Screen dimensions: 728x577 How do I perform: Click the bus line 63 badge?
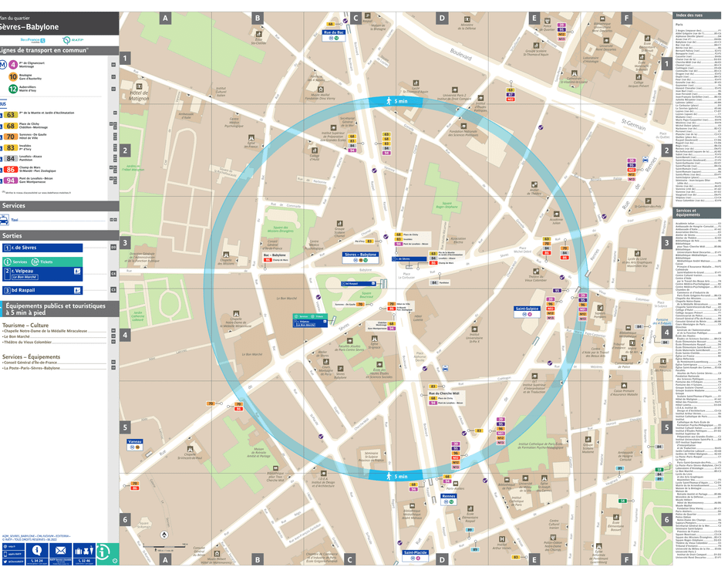(11, 115)
